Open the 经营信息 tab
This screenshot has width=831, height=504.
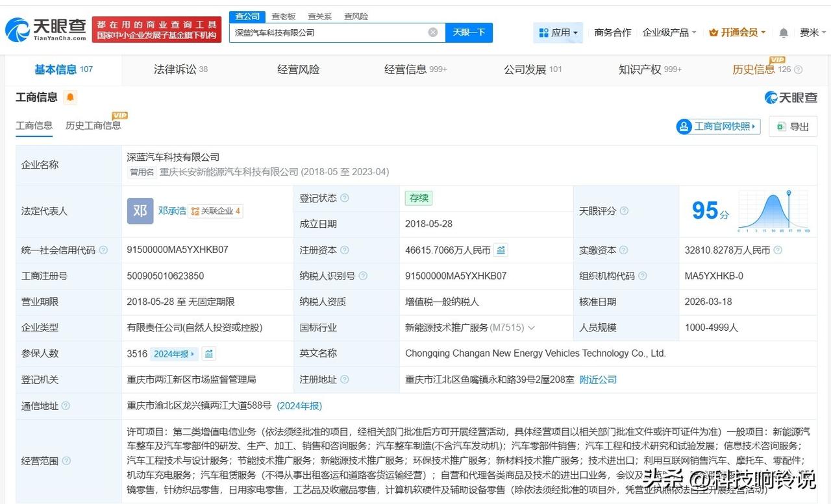pyautogui.click(x=415, y=69)
